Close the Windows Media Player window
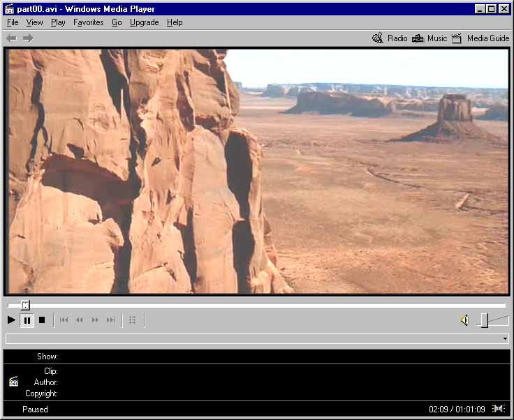The height and width of the screenshot is (420, 514). 504,9
